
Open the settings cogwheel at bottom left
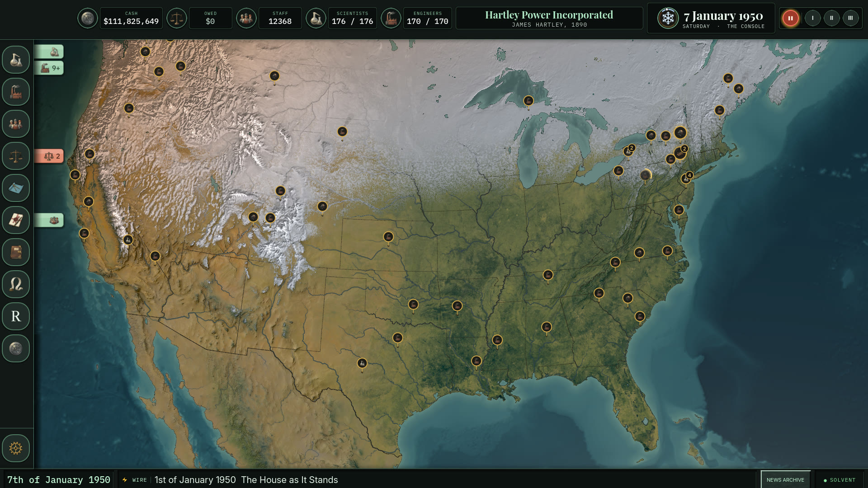click(x=16, y=448)
